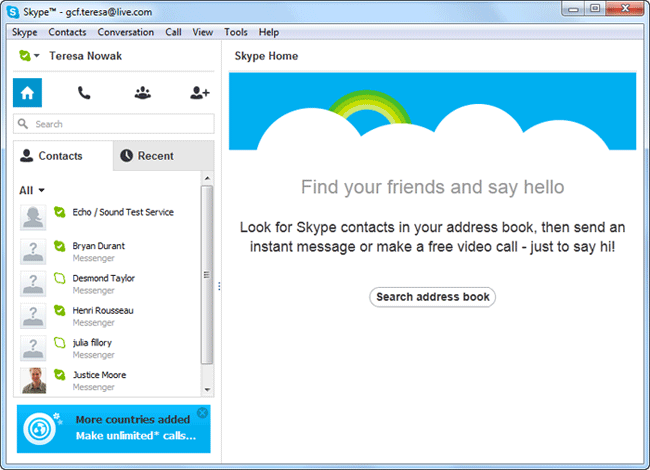The image size is (650, 470).
Task: Minimize the Skype window
Action: (x=573, y=9)
